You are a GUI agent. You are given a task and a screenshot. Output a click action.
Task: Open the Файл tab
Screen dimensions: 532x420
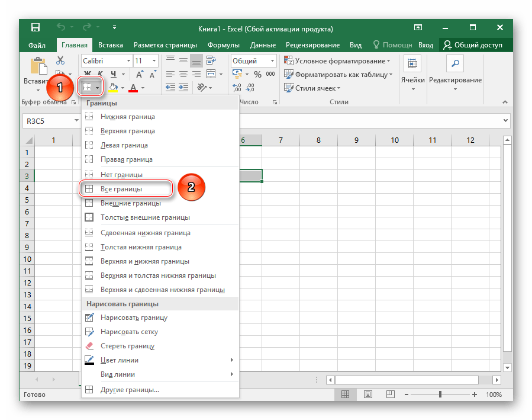[x=37, y=45]
